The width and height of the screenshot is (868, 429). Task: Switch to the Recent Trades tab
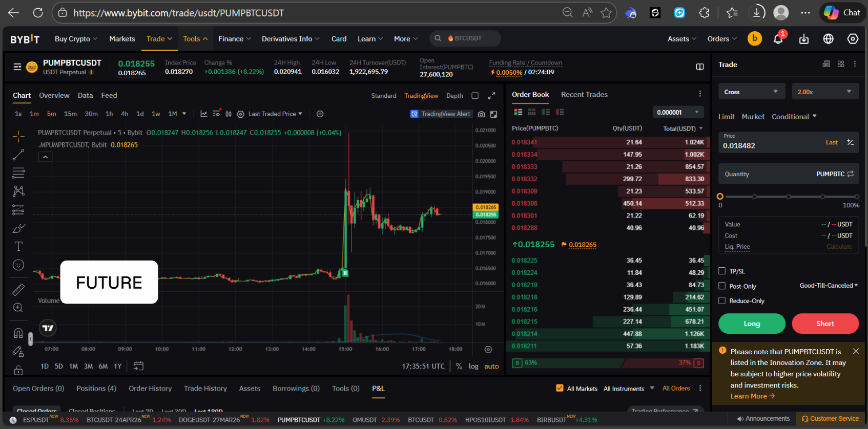(x=584, y=95)
